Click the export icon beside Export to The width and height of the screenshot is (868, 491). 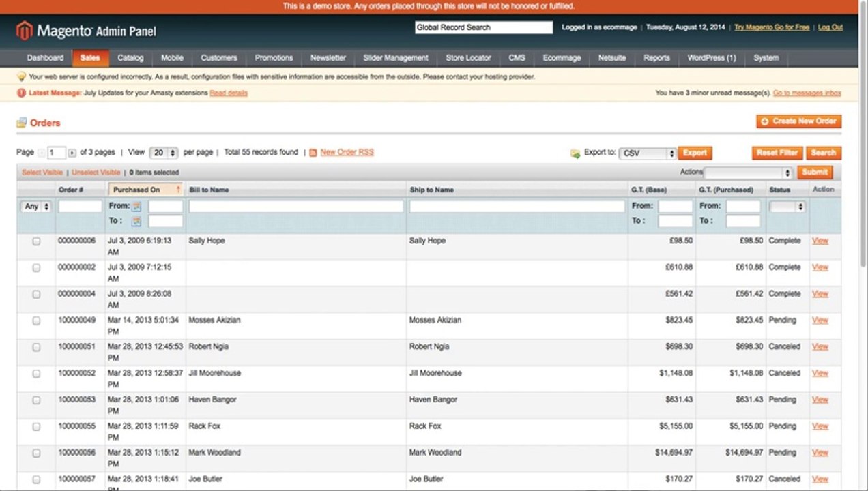tap(575, 153)
